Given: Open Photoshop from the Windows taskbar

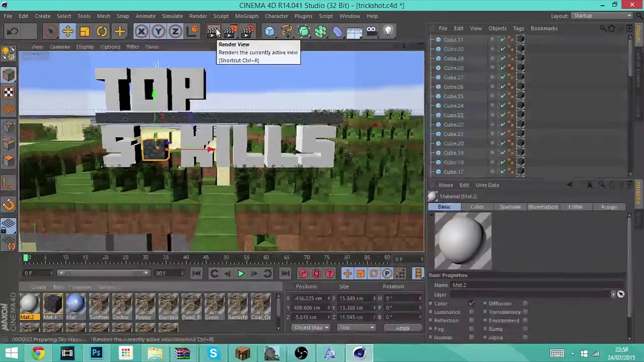Looking at the screenshot, I should pyautogui.click(x=96, y=353).
